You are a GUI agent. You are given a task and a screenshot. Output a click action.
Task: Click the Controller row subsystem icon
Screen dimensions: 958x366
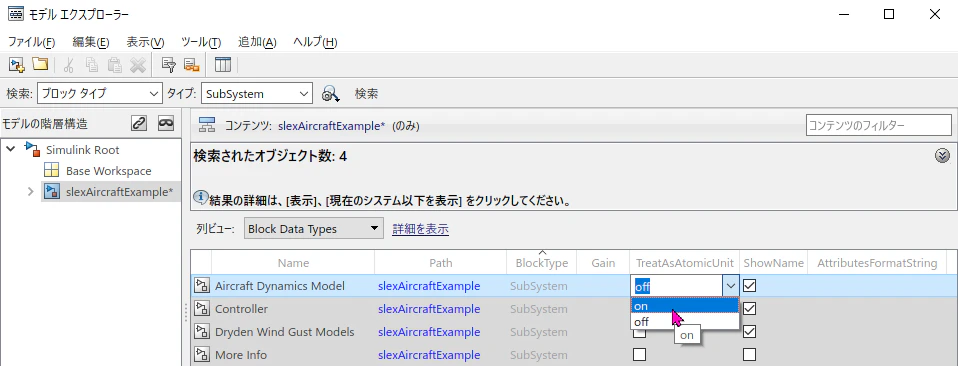click(202, 309)
